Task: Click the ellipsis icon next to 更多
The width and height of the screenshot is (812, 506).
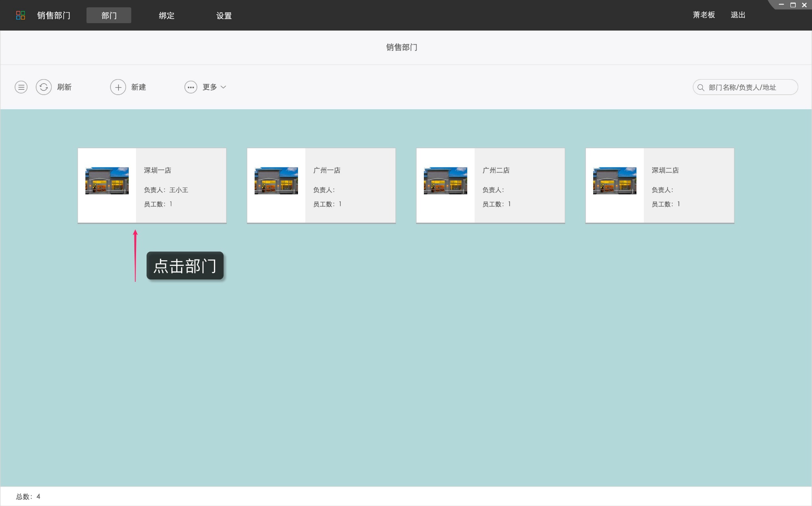Action: coord(191,87)
